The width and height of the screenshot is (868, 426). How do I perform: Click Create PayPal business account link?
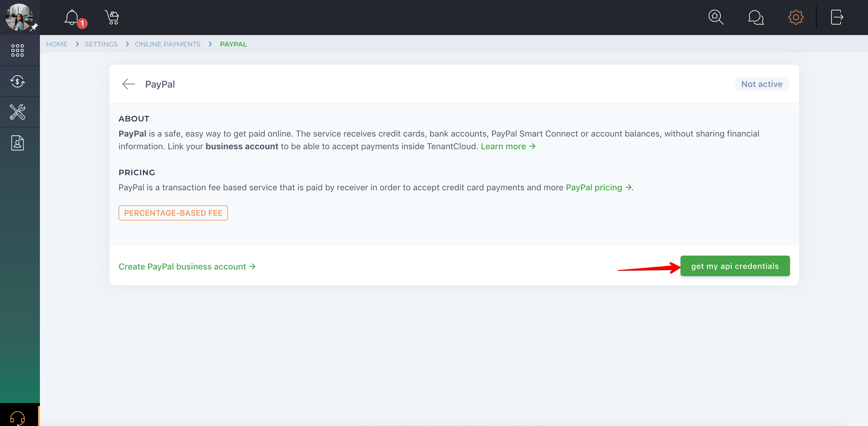[187, 266]
